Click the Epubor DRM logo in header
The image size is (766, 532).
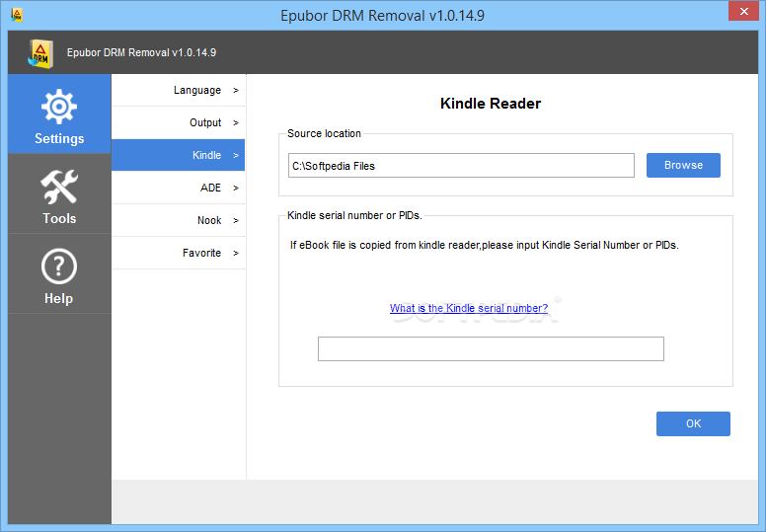[40, 53]
